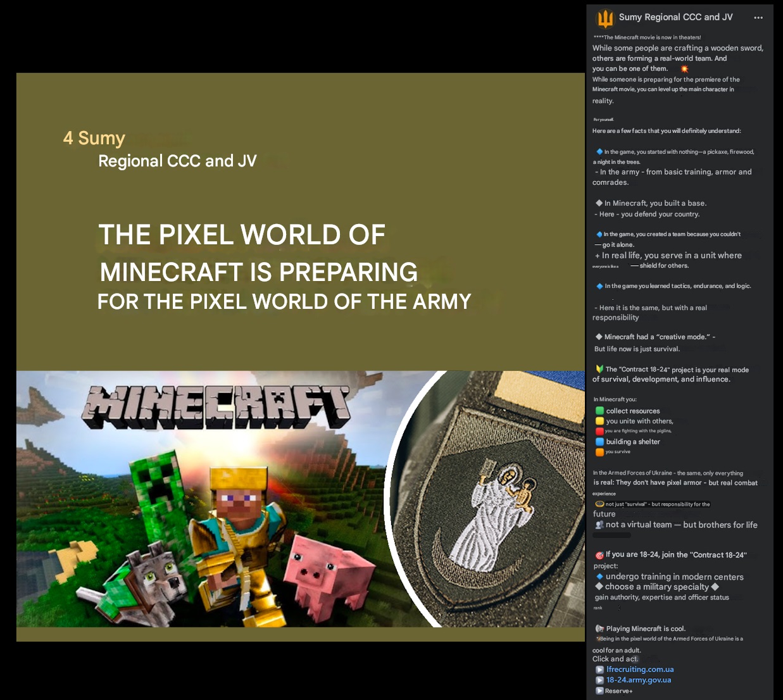Click 'choose a military specialty' line
The width and height of the screenshot is (783, 700).
(656, 587)
